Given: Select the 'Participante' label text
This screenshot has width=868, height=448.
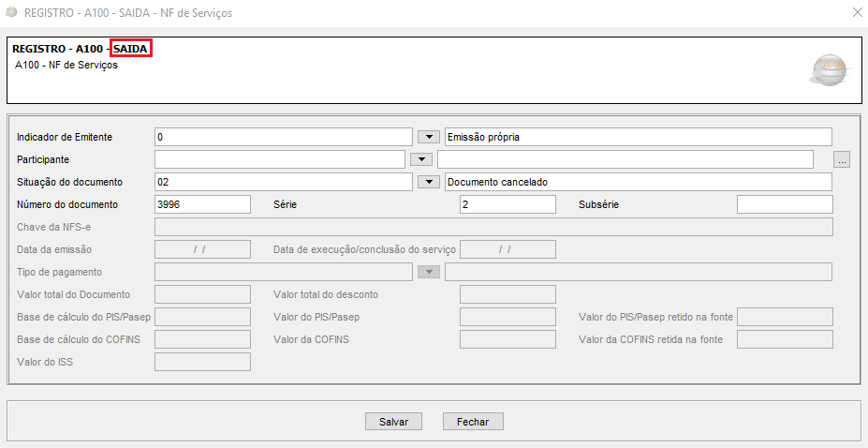Looking at the screenshot, I should [43, 159].
